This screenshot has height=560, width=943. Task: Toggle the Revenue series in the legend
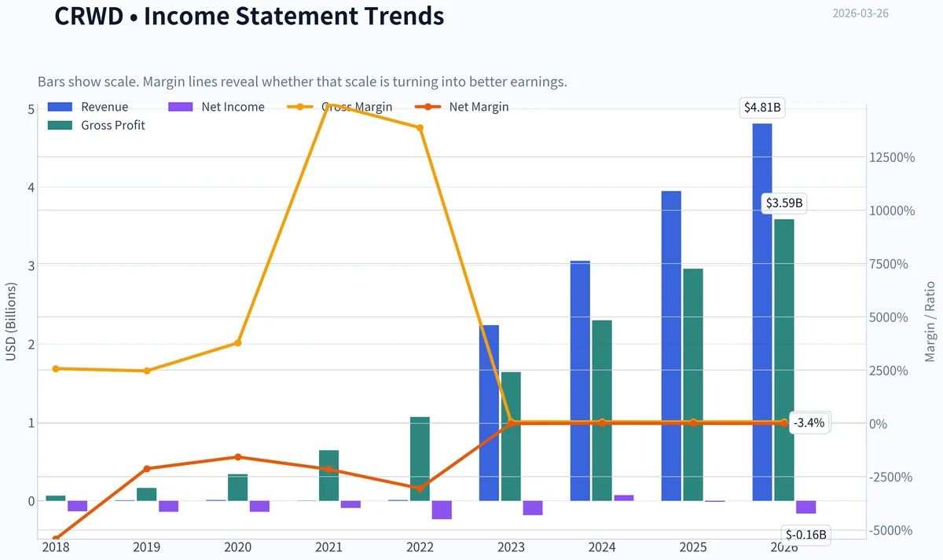pyautogui.click(x=88, y=107)
